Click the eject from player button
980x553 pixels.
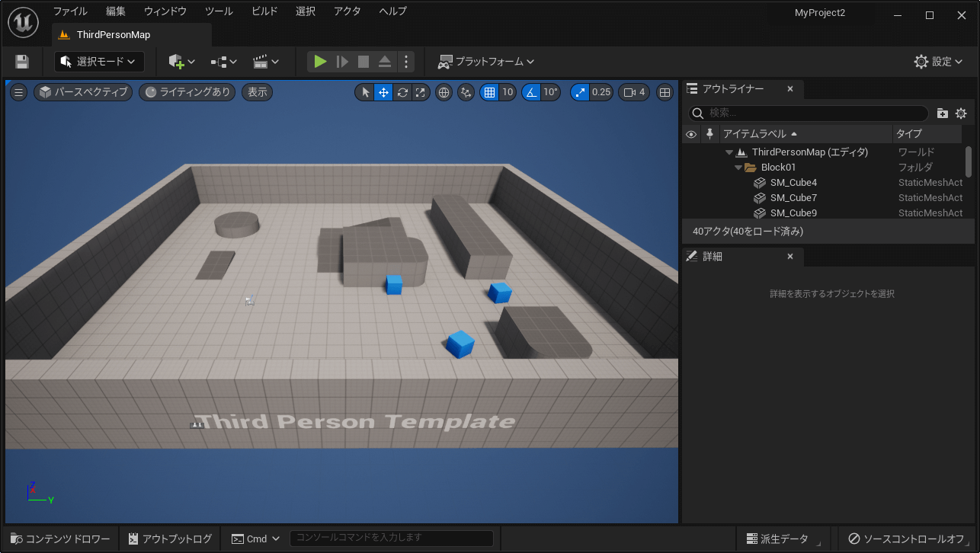[x=385, y=62]
